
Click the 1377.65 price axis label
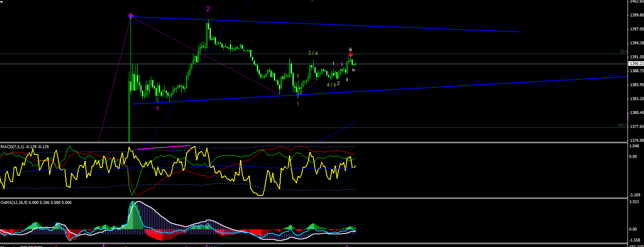pyautogui.click(x=636, y=127)
